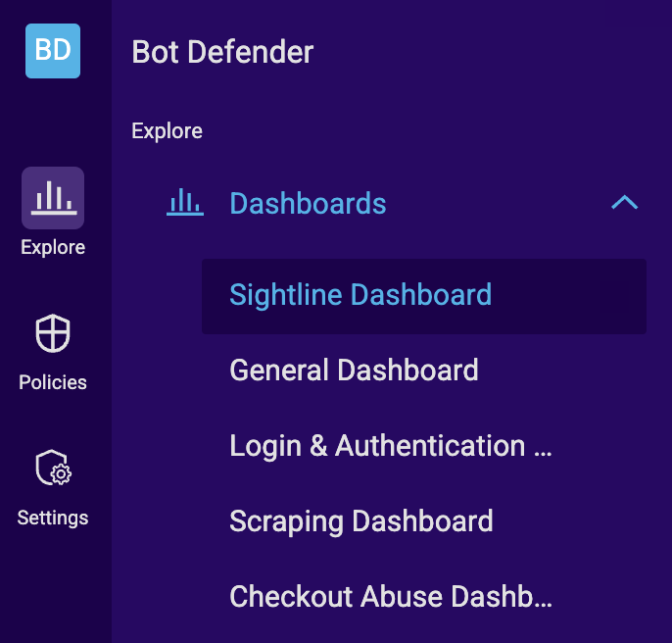Select the Dashboards menu heading
This screenshot has width=672, height=643.
pyautogui.click(x=308, y=203)
